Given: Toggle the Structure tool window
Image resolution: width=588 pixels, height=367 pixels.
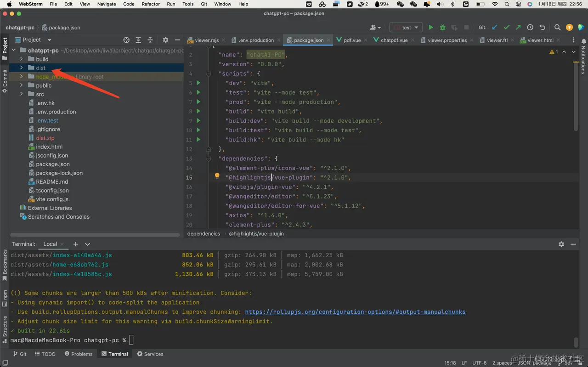Looking at the screenshot, I should 5,330.
